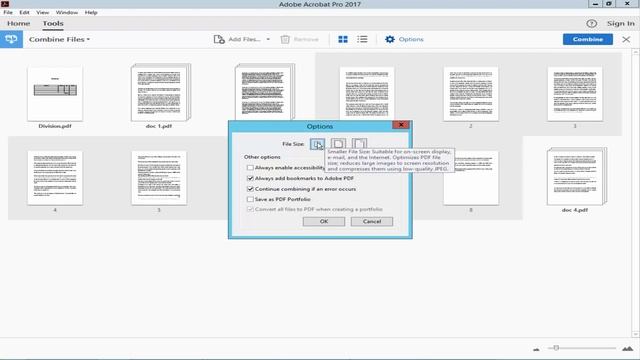Click the Sign In link
This screenshot has height=360, width=640.
(620, 24)
